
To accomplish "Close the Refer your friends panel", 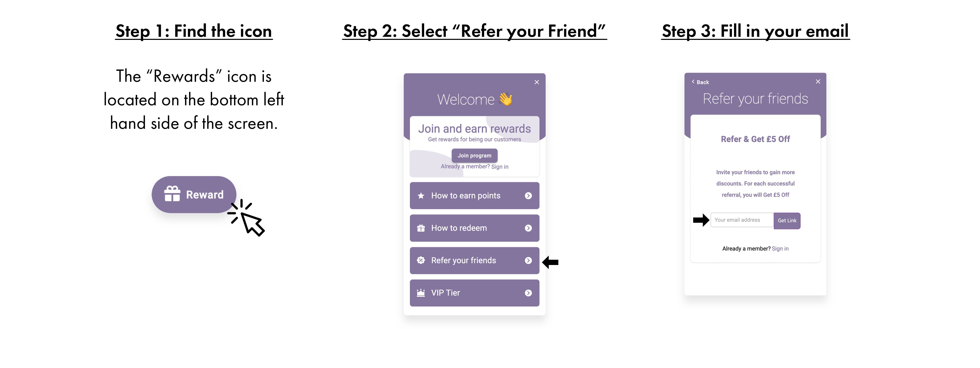I will tap(818, 82).
